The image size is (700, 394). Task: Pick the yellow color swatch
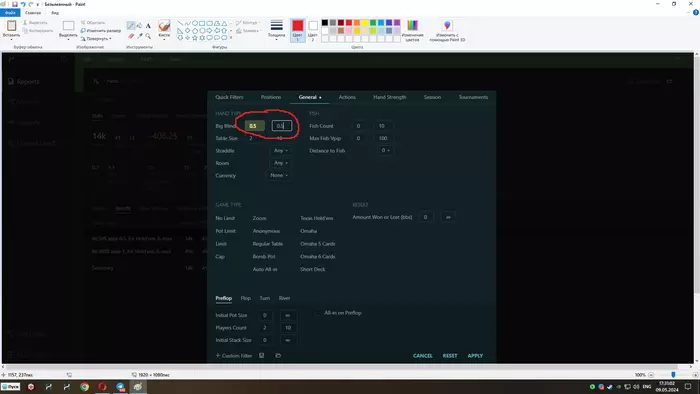(365, 22)
